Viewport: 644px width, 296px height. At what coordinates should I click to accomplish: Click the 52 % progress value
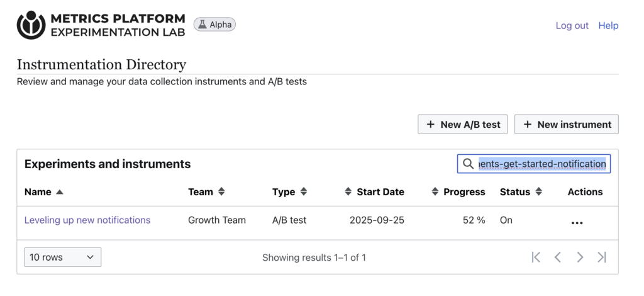point(474,220)
